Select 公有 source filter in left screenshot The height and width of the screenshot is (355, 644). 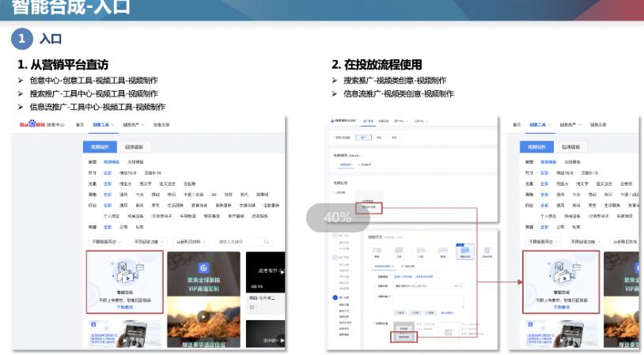click(123, 227)
